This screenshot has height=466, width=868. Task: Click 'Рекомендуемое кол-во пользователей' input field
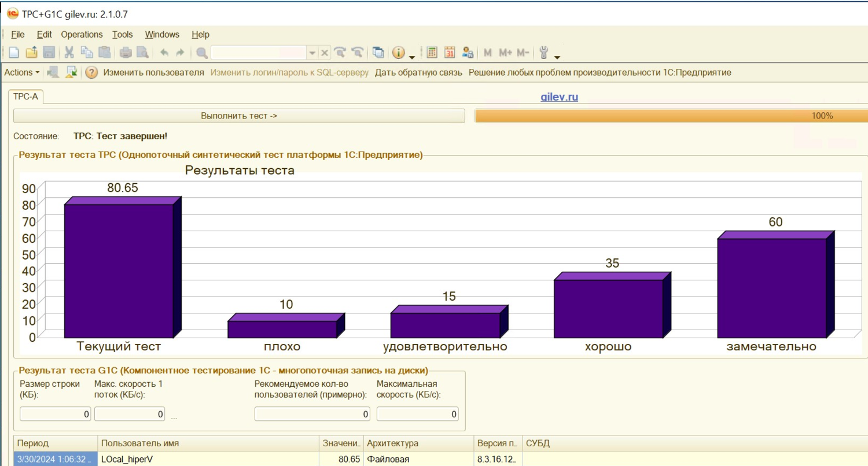click(x=312, y=414)
